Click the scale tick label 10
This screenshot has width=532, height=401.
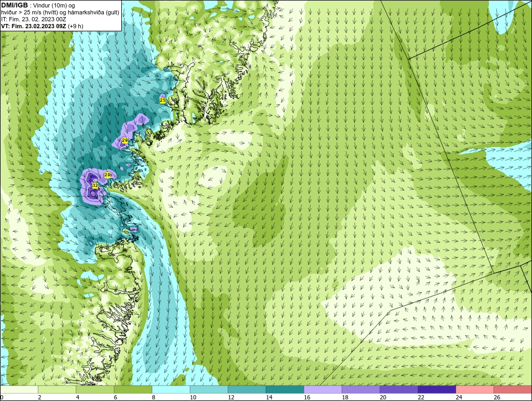point(193,397)
